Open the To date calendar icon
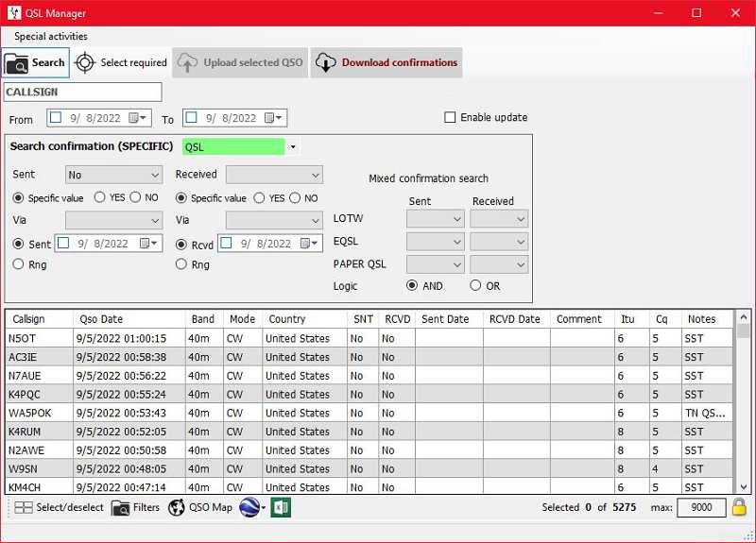This screenshot has height=543, width=756. coord(273,118)
